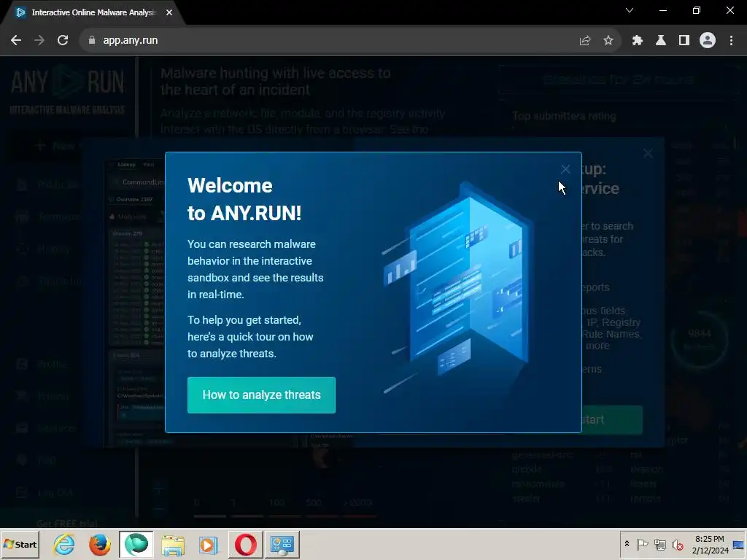Viewport: 747px width, 560px height.
Task: Close the Welcome to ANY.RUN dialog
Action: coord(565,169)
